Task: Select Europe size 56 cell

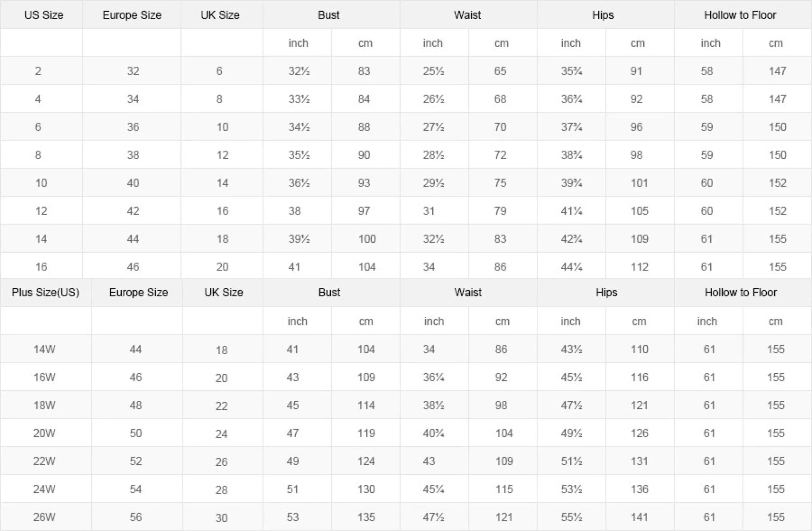Action: pyautogui.click(x=136, y=517)
